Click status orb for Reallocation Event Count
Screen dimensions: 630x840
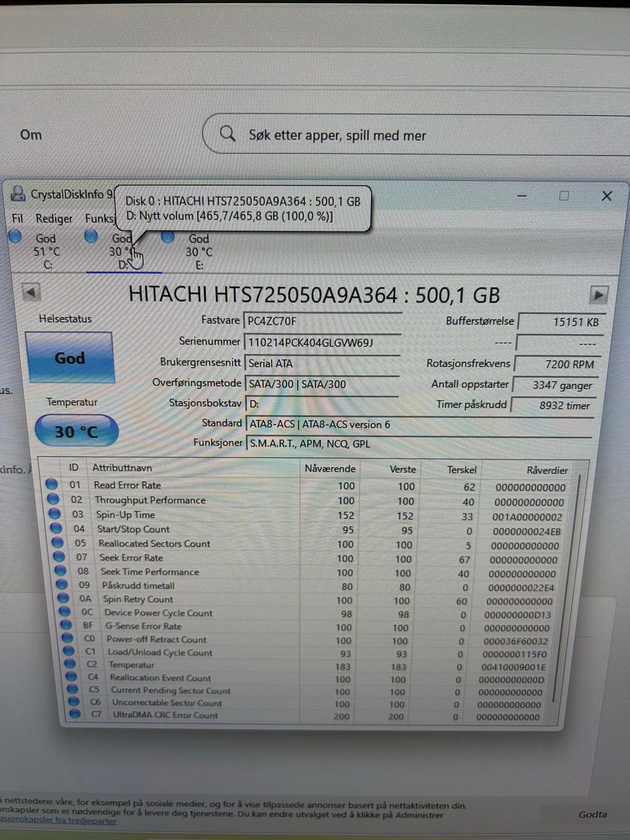[x=71, y=677]
